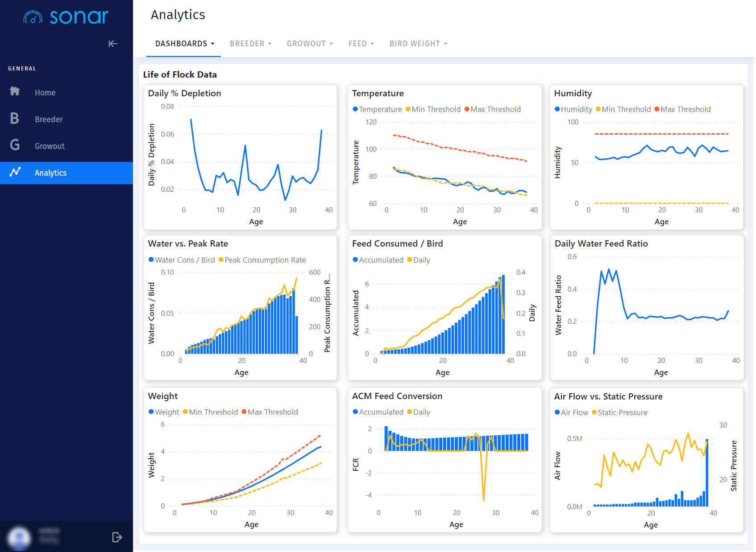Toggle the Weight series legend item
This screenshot has width=756, height=552.
[164, 412]
